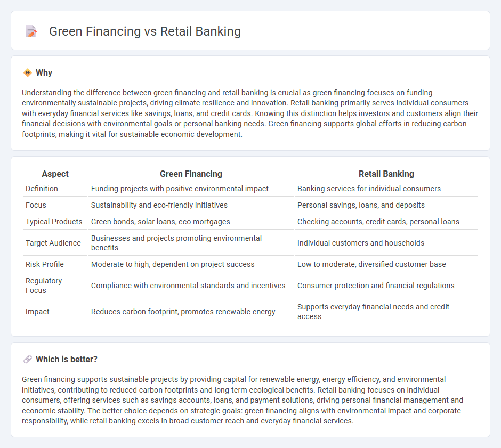Click the 'Retail Banking' column header
The image size is (501, 448).
click(386, 174)
